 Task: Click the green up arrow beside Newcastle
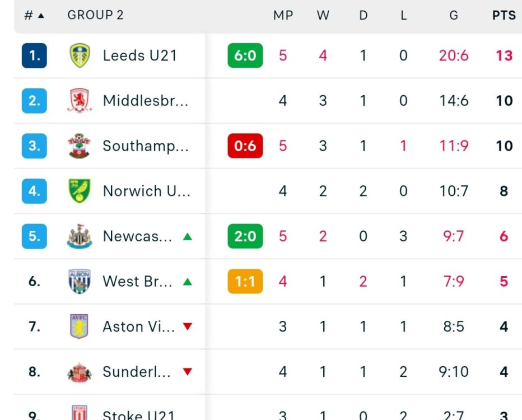[188, 236]
